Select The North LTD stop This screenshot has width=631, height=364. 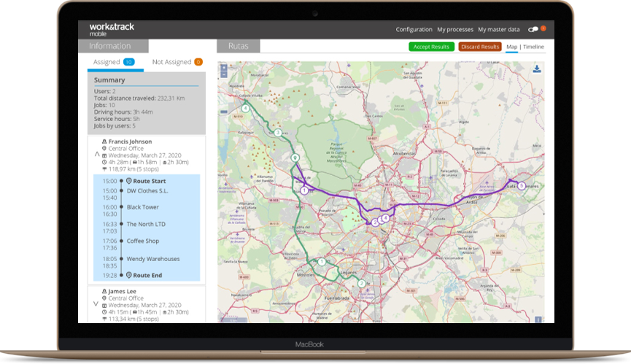tap(146, 224)
